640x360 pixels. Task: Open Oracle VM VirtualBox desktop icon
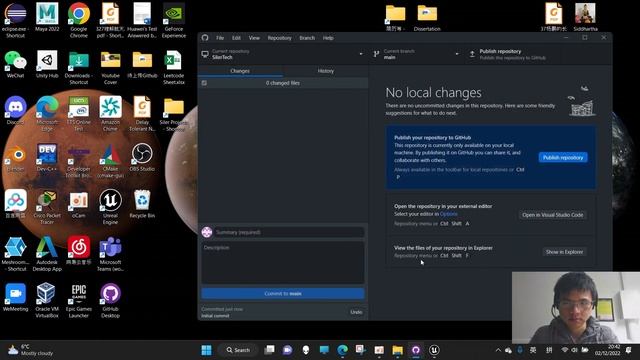coord(47,300)
